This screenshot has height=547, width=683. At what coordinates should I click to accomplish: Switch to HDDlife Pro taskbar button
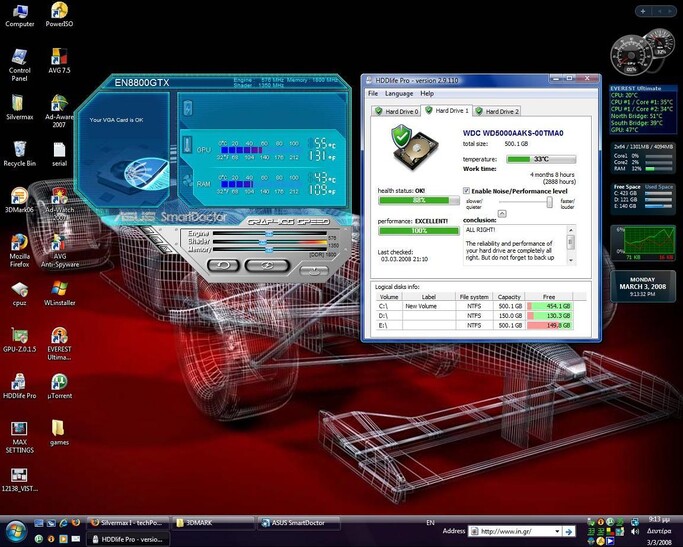128,539
